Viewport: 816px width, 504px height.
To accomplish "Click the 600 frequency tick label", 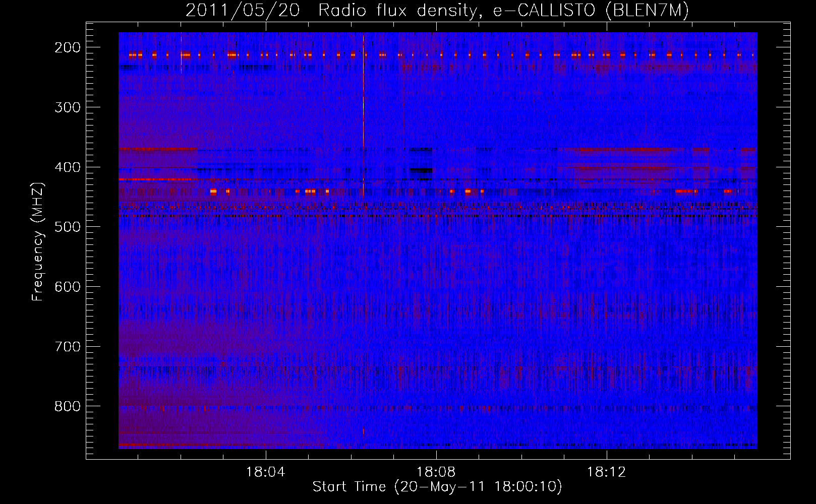I will [x=67, y=286].
